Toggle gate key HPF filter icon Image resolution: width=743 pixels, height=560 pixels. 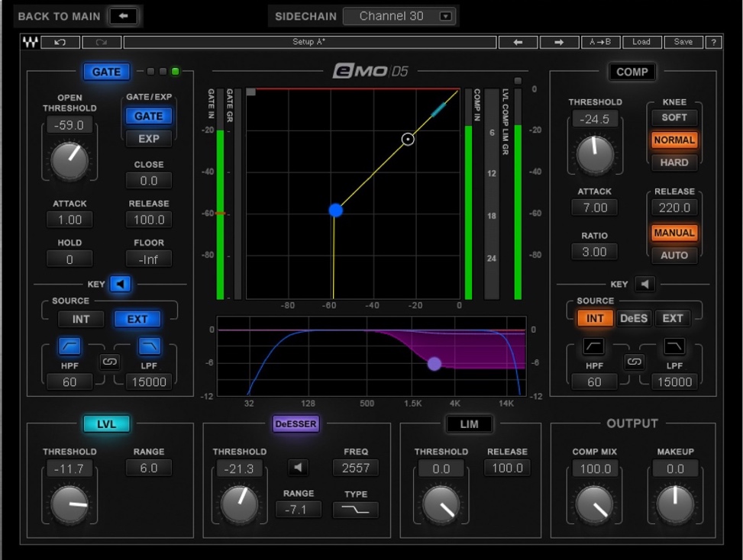69,346
